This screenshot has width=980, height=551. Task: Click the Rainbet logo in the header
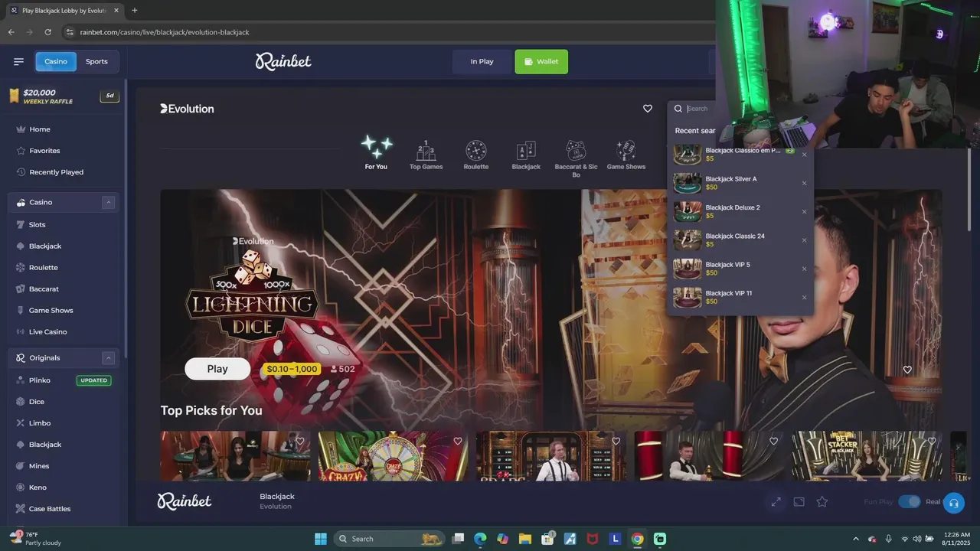[283, 61]
